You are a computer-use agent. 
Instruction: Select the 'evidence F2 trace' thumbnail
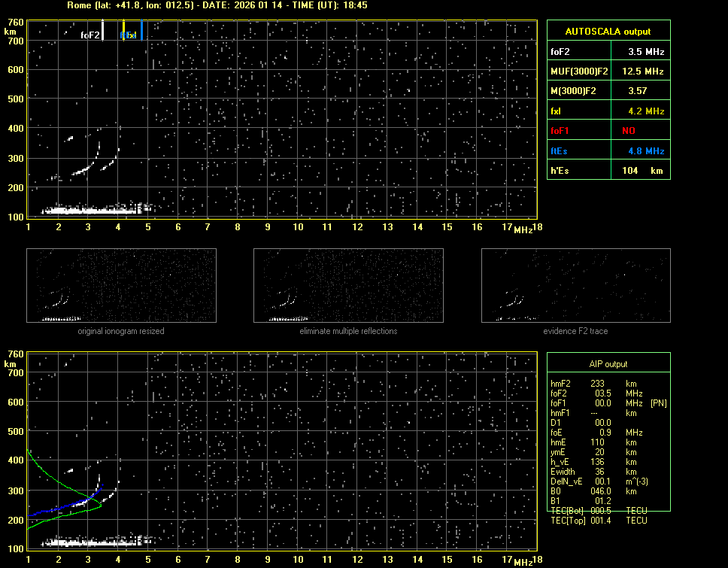click(x=575, y=285)
